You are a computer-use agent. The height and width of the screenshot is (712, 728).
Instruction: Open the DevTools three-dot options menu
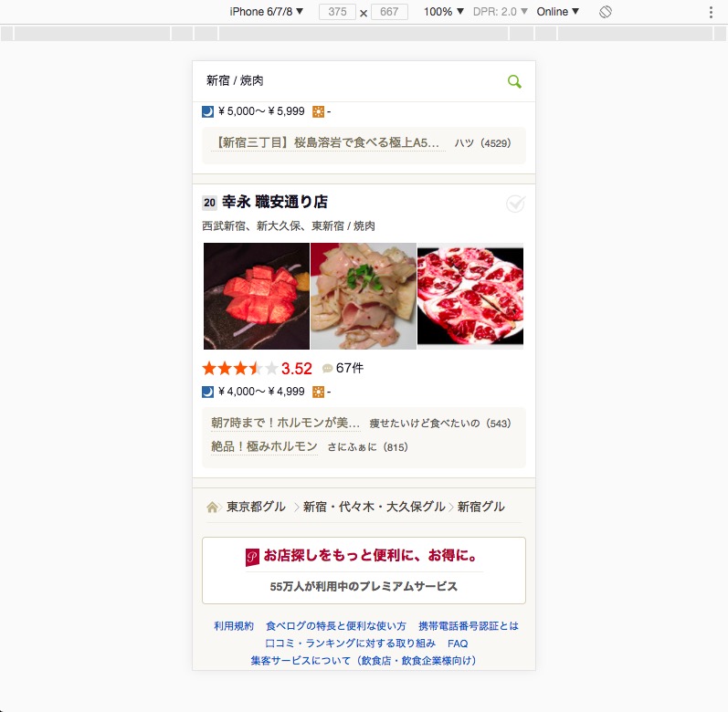pos(711,12)
